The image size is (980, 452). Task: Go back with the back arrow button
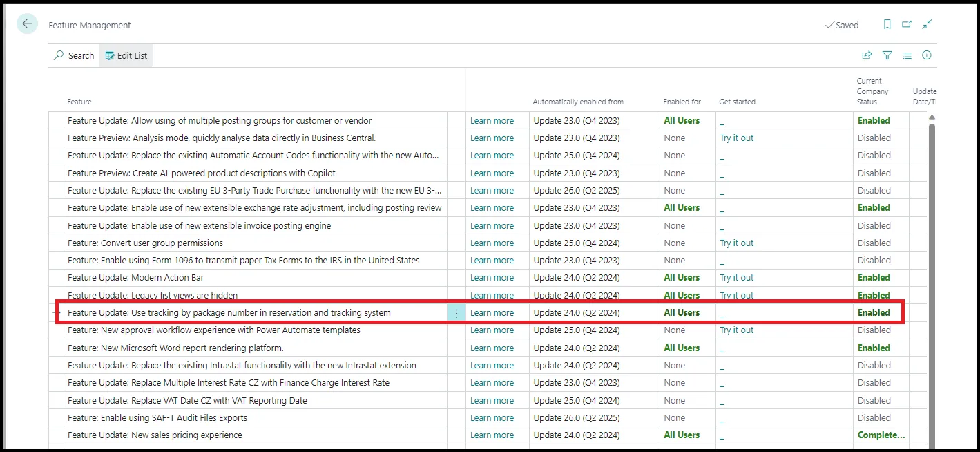[x=27, y=24]
